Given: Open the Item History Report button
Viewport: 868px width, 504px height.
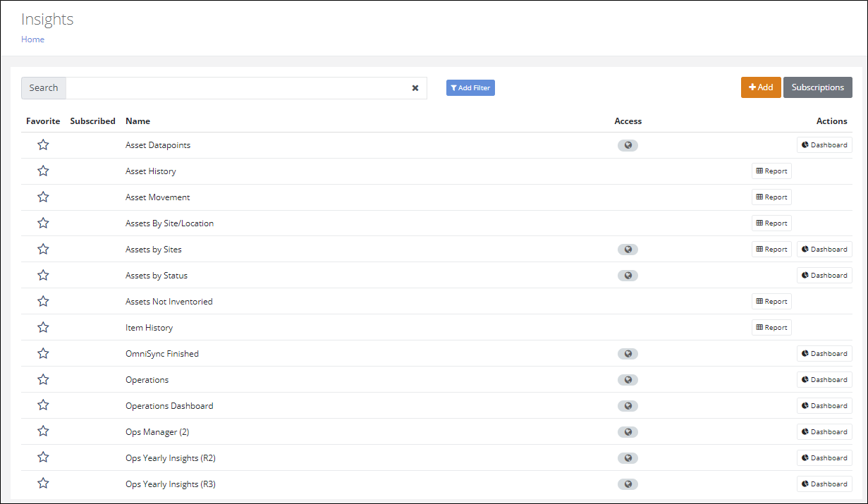Looking at the screenshot, I should point(771,328).
